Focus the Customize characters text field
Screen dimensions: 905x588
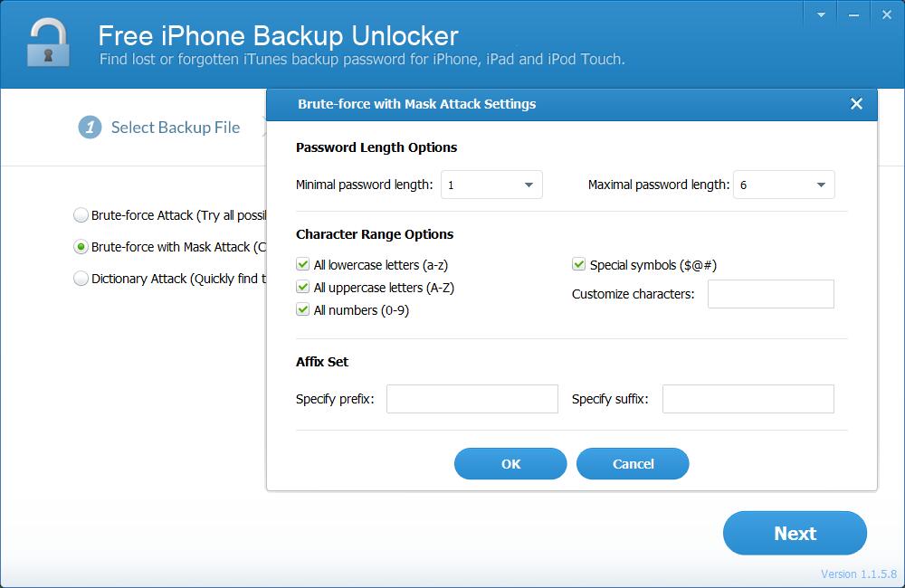pos(770,294)
